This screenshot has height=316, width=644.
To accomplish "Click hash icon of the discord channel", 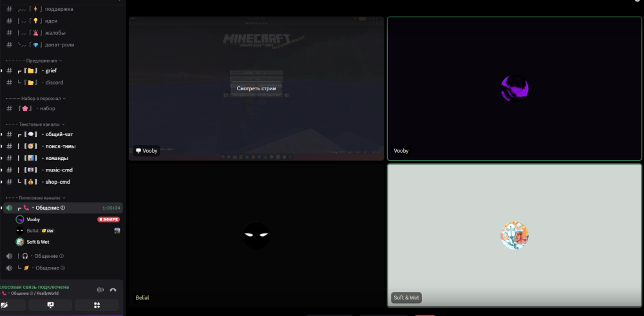I will pyautogui.click(x=10, y=83).
